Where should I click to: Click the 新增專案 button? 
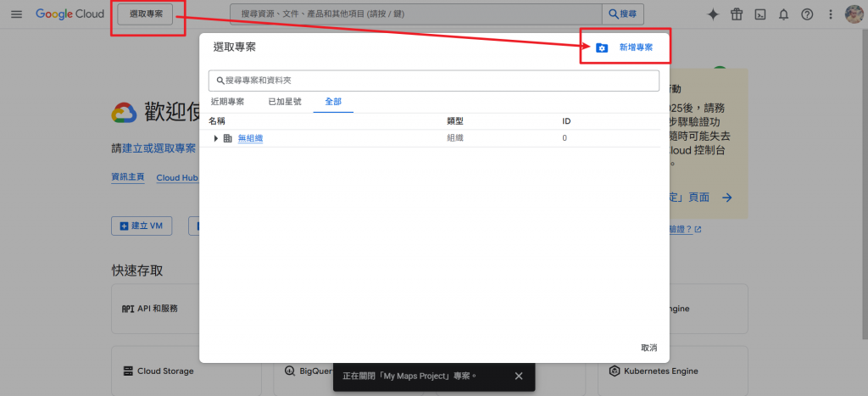point(625,47)
